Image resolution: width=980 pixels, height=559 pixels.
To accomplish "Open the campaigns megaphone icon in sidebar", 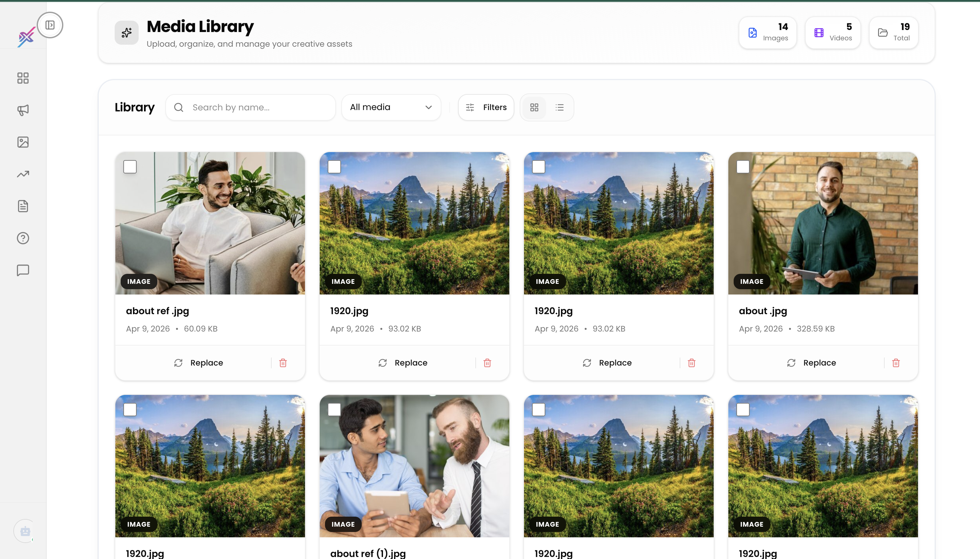I will 23,110.
